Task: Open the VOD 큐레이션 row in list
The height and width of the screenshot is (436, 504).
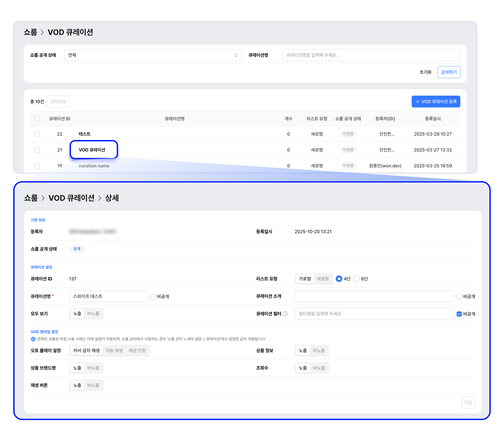Action: click(x=92, y=150)
